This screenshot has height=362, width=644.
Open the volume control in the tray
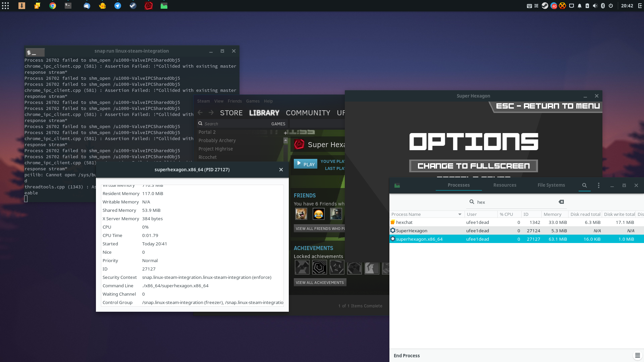pos(595,6)
